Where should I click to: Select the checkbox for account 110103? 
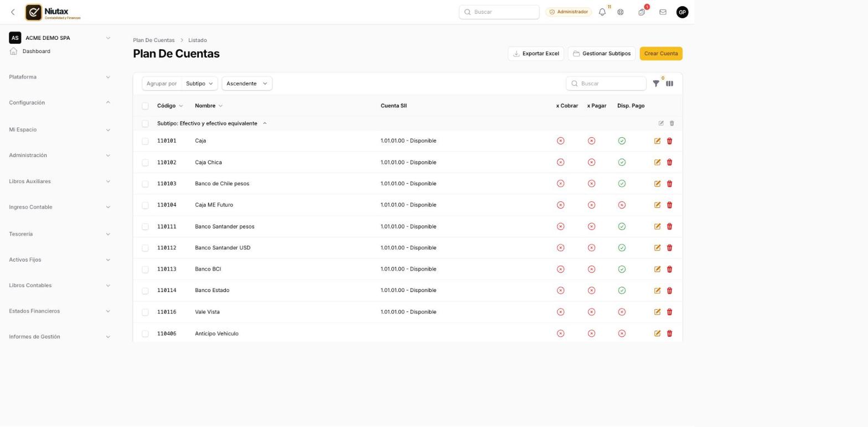(145, 184)
